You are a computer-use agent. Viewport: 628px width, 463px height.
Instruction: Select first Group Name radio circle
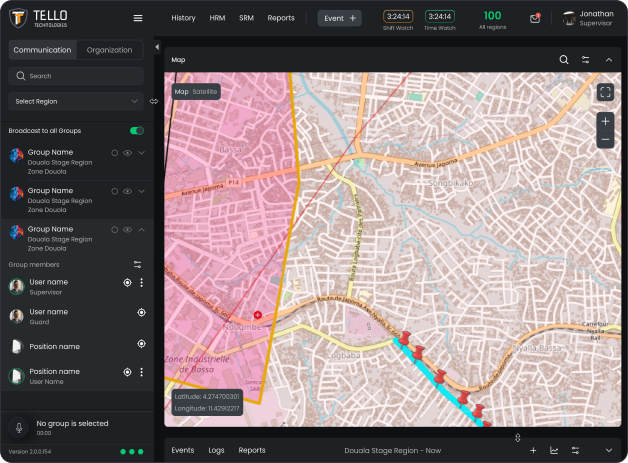(x=115, y=153)
